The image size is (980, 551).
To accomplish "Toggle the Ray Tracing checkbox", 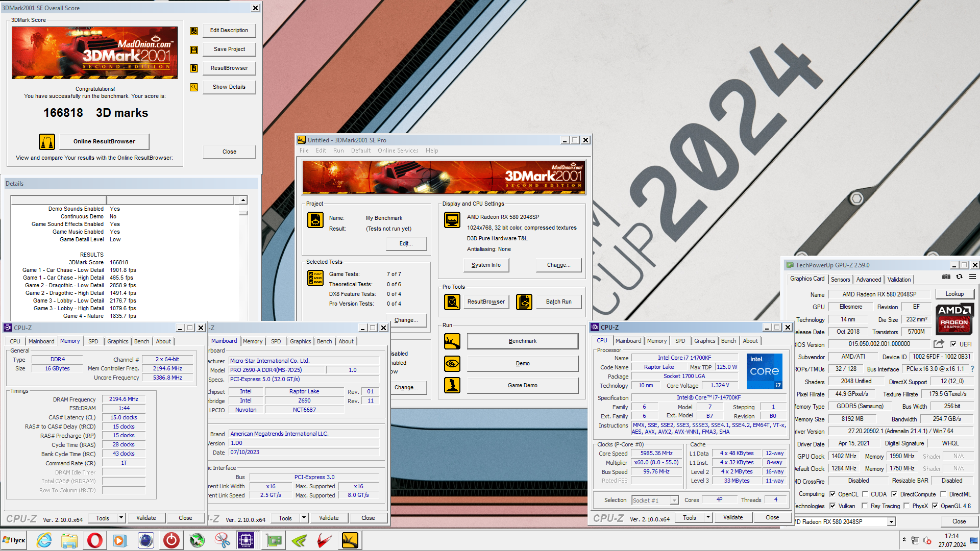I will pyautogui.click(x=865, y=506).
